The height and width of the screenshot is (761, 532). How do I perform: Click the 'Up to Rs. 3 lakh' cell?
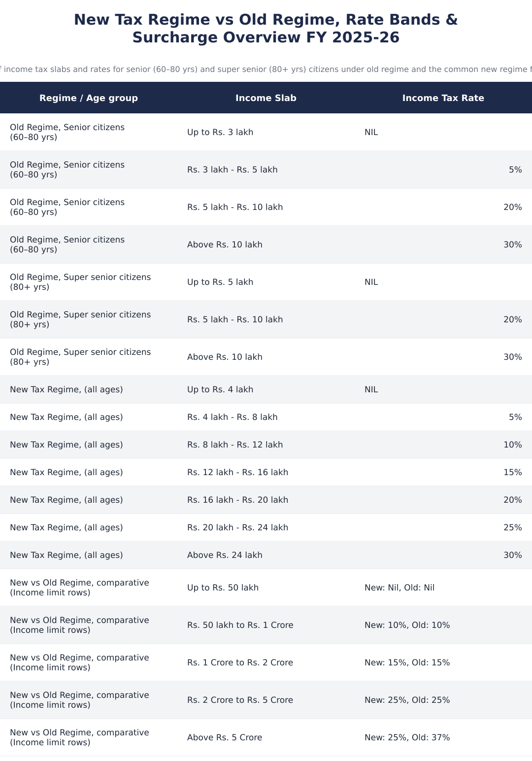pos(266,132)
